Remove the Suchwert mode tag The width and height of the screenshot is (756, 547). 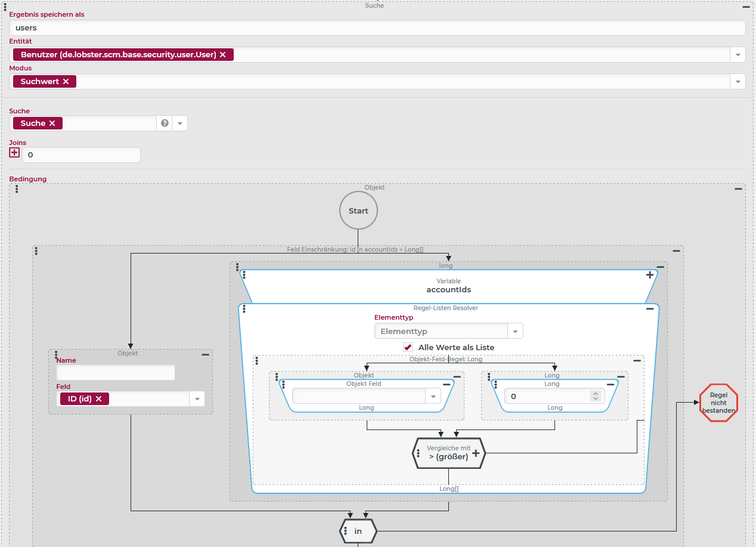66,82
